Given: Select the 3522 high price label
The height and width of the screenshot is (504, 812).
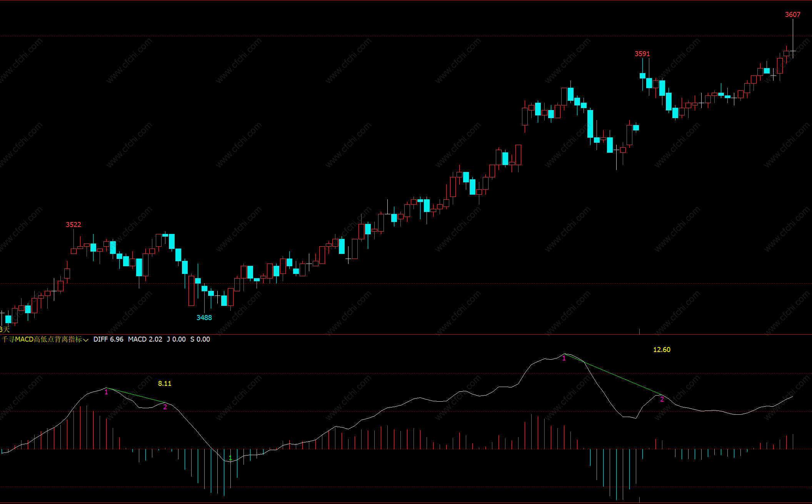Looking at the screenshot, I should (x=73, y=225).
